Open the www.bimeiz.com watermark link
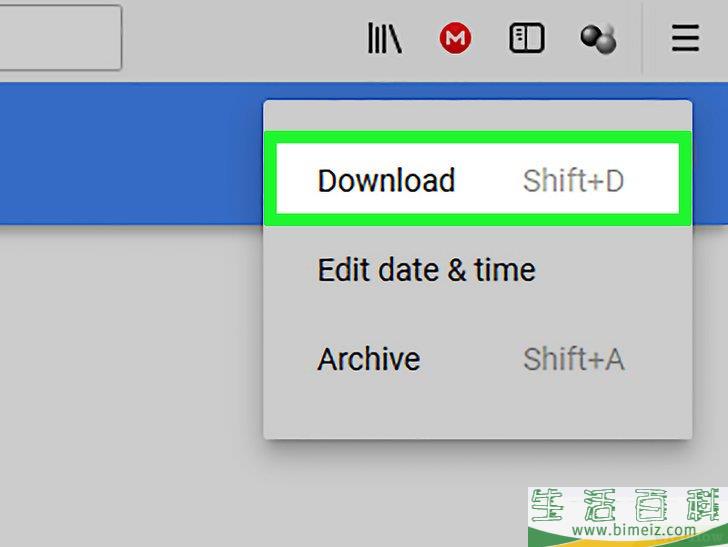 (634, 530)
